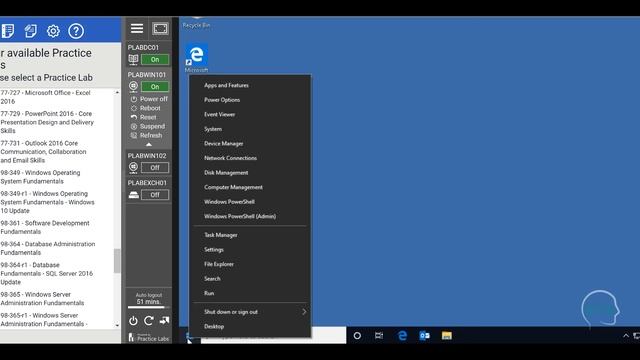Open 98-365 Windows Server Administration Fundamentals lab
This screenshot has height=360, width=640.
(x=42, y=299)
